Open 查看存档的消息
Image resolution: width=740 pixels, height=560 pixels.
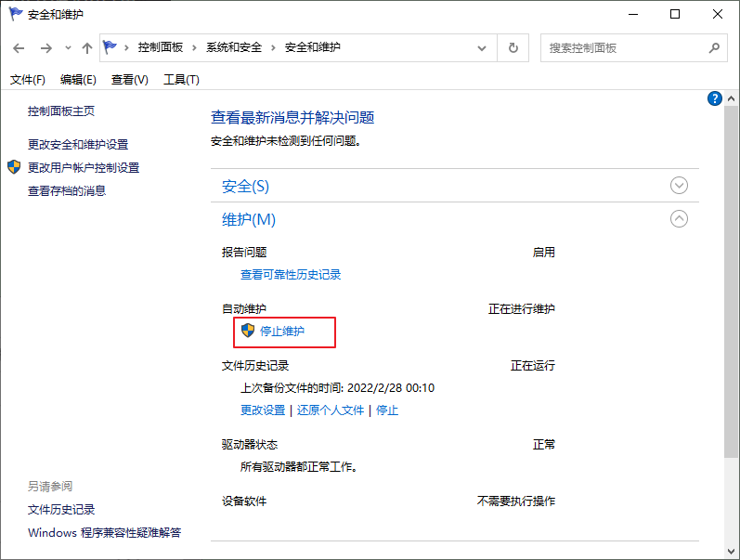(x=67, y=191)
